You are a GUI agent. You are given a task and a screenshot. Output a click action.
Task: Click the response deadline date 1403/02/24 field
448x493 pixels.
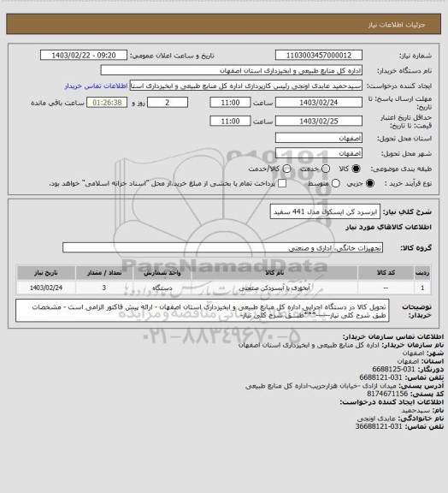[x=319, y=103]
